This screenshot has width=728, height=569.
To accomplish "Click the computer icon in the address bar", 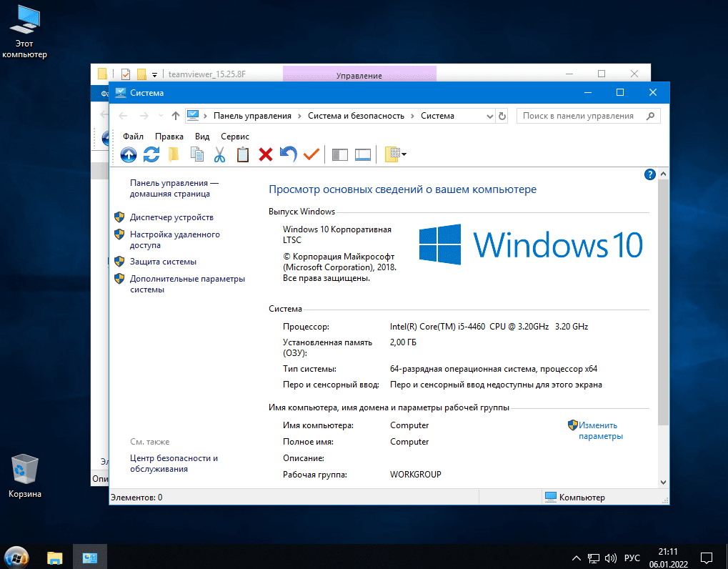I will [x=193, y=115].
